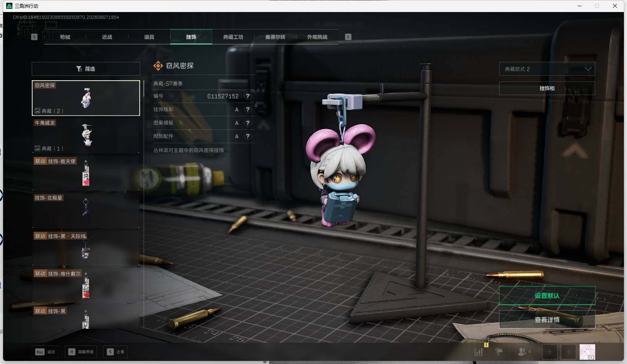Click the orange rarity icon beside 窃风密探 title
The height and width of the screenshot is (364, 627).
tap(158, 66)
